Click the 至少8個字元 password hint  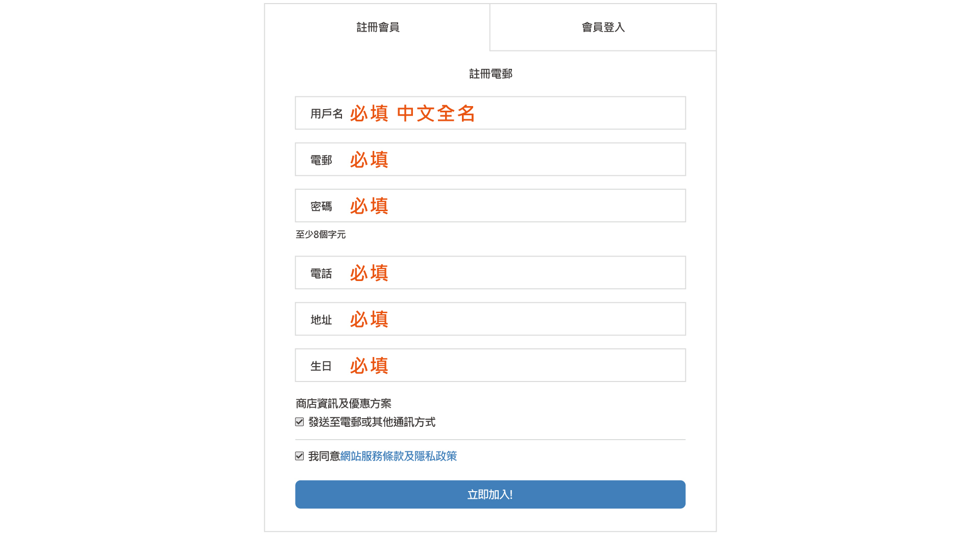pos(321,235)
